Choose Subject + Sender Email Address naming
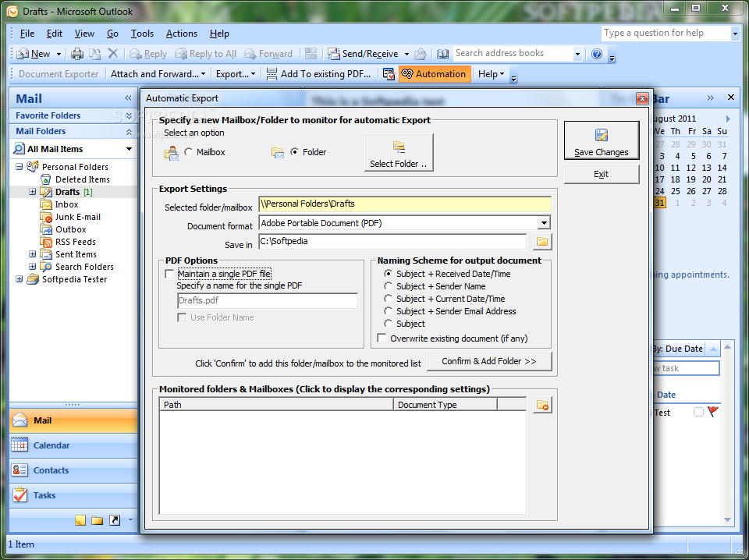The height and width of the screenshot is (560, 749). tap(389, 310)
